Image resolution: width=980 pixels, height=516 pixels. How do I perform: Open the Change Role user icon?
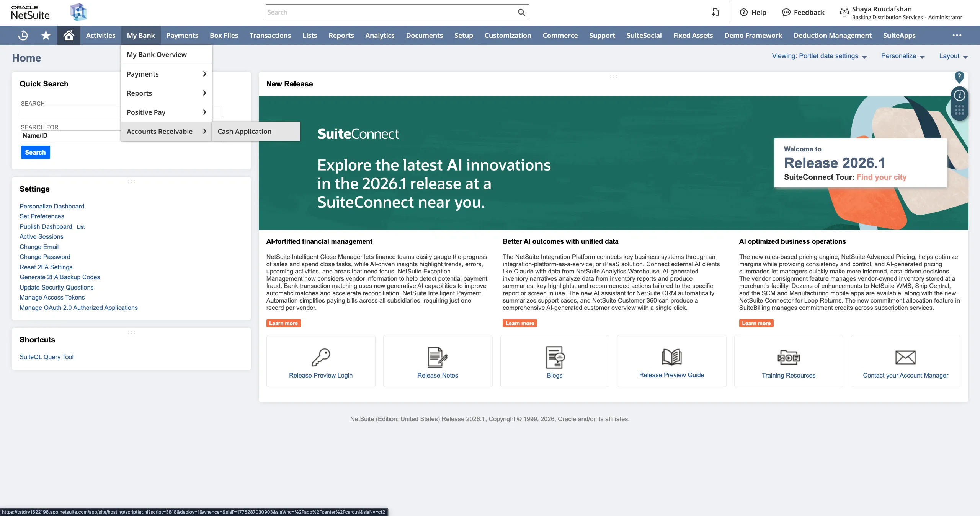pos(844,13)
